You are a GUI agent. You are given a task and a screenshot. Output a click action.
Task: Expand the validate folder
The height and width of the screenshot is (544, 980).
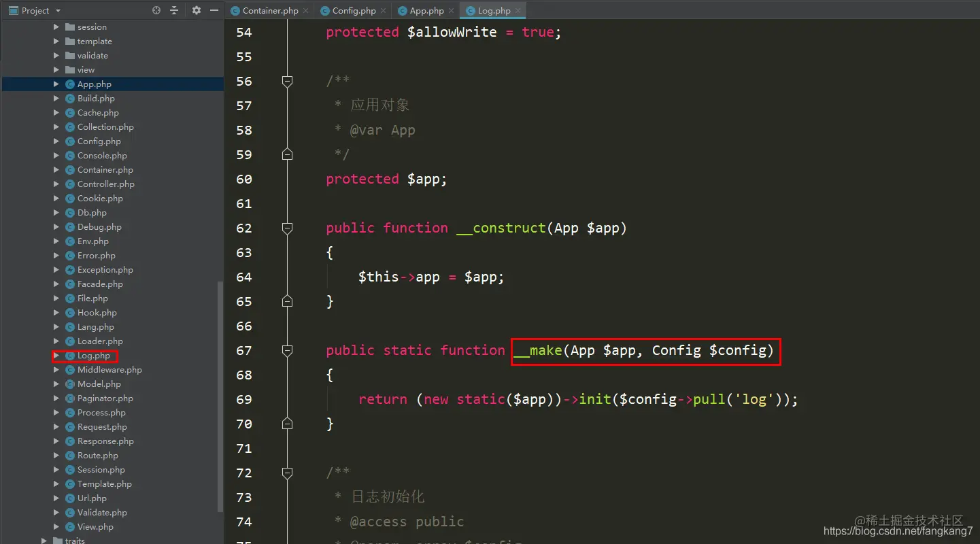pos(56,56)
